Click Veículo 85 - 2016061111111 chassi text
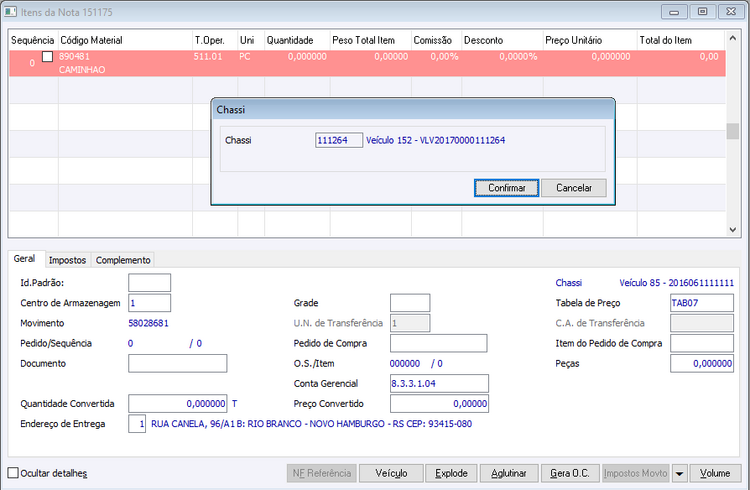This screenshot has height=490, width=750. 676,283
